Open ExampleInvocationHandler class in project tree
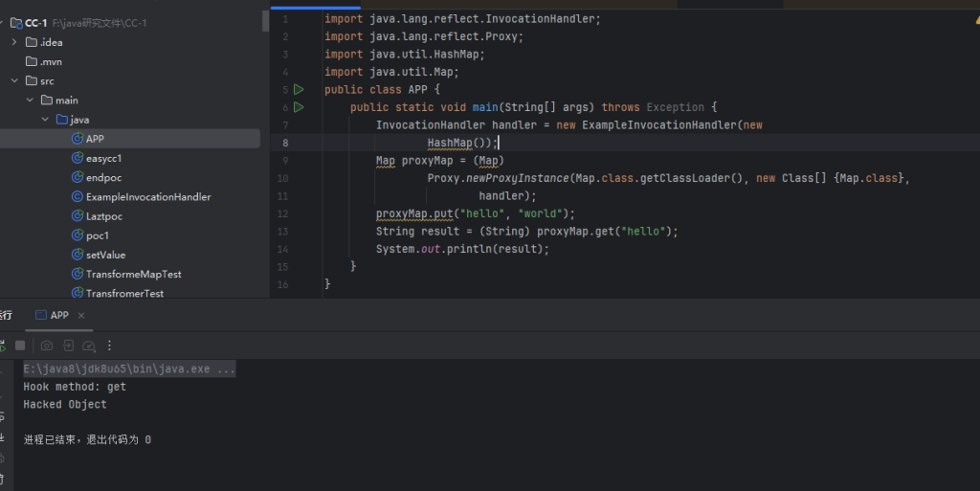 147,197
